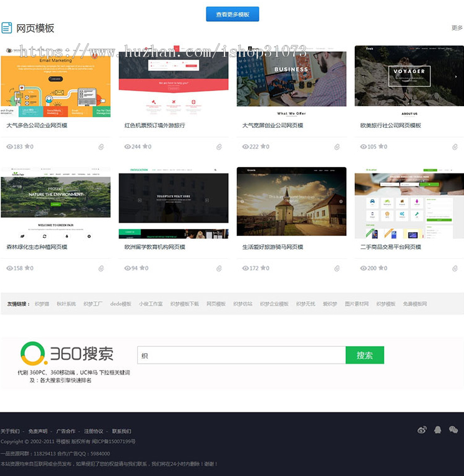Open the green nature environment template thumbnail
This screenshot has height=476, width=464.
tap(56, 203)
